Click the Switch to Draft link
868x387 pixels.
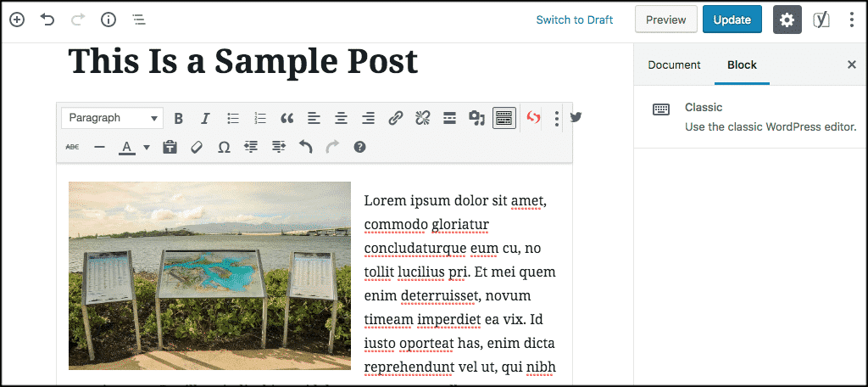(575, 20)
